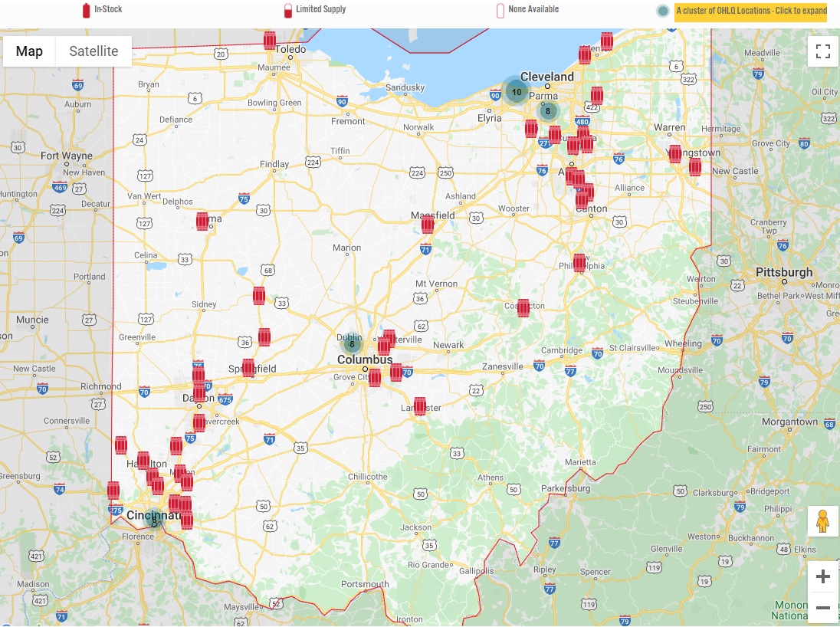Image resolution: width=840 pixels, height=627 pixels.
Task: Click the liquor store marker near Lima
Action: [x=202, y=221]
